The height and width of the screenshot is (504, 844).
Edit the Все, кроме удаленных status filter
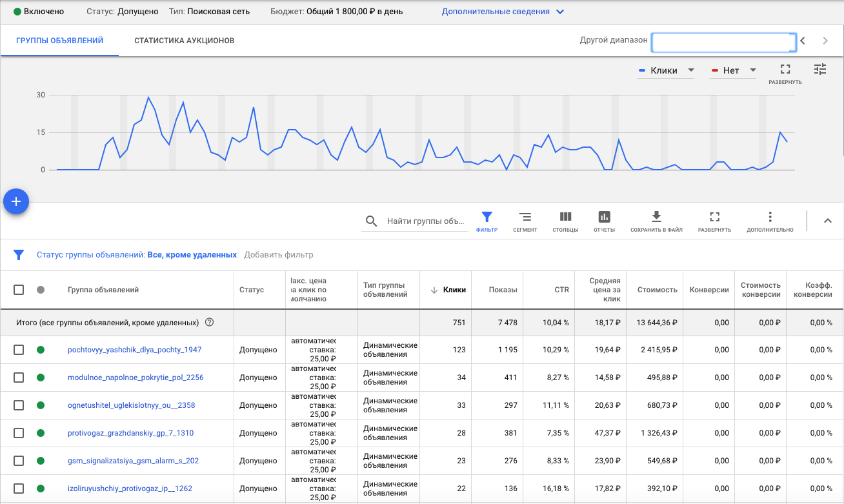(192, 255)
